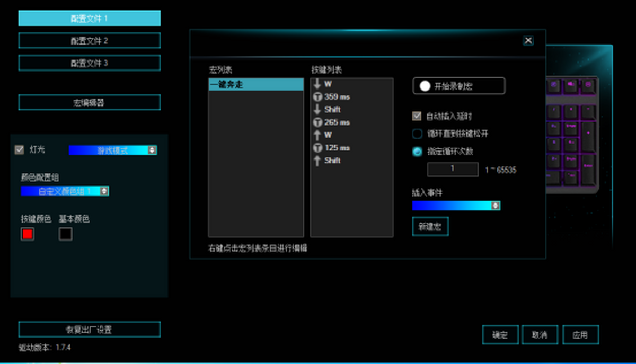Select the 一键奔走 macro in list
The height and width of the screenshot is (364, 636).
[x=256, y=84]
